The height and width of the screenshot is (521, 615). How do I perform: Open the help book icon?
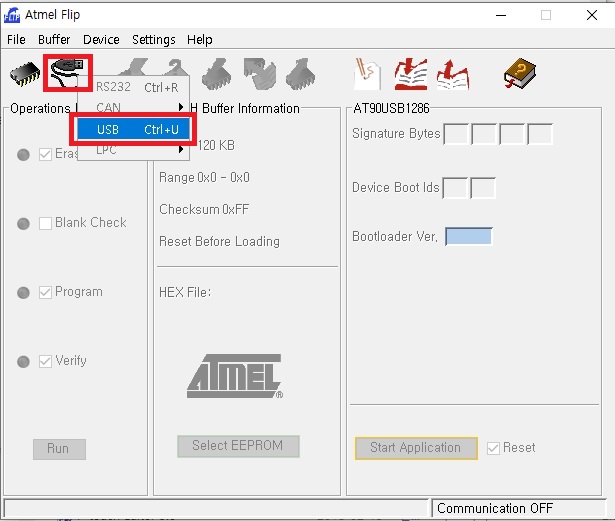pyautogui.click(x=520, y=73)
